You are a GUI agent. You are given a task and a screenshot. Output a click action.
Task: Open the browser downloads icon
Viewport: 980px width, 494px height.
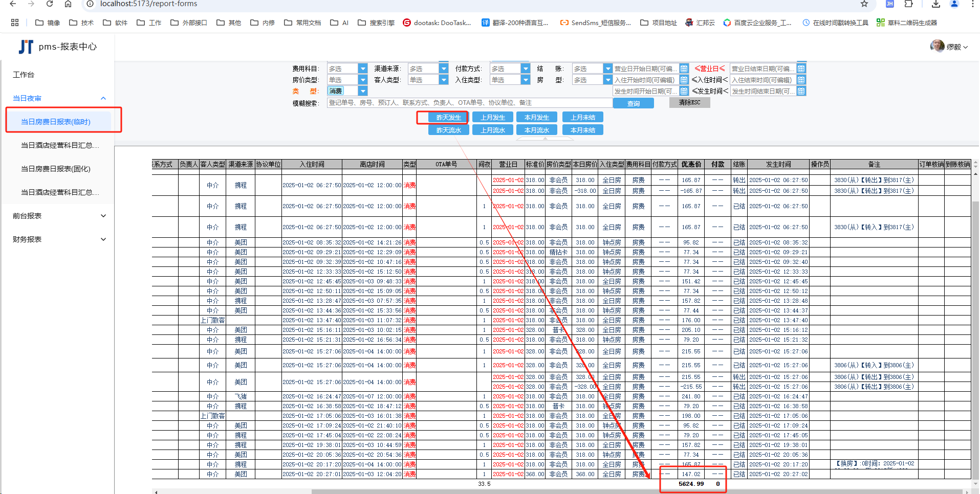(x=935, y=4)
